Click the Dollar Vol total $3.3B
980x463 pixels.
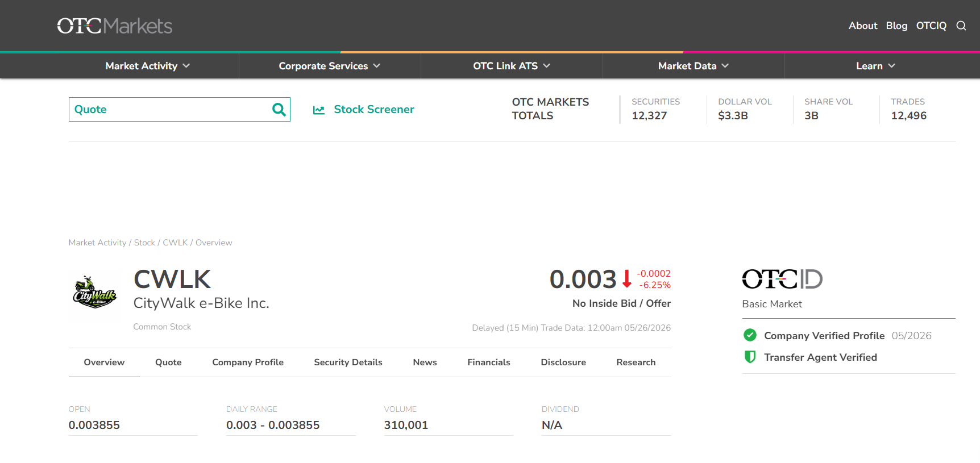[x=733, y=116]
